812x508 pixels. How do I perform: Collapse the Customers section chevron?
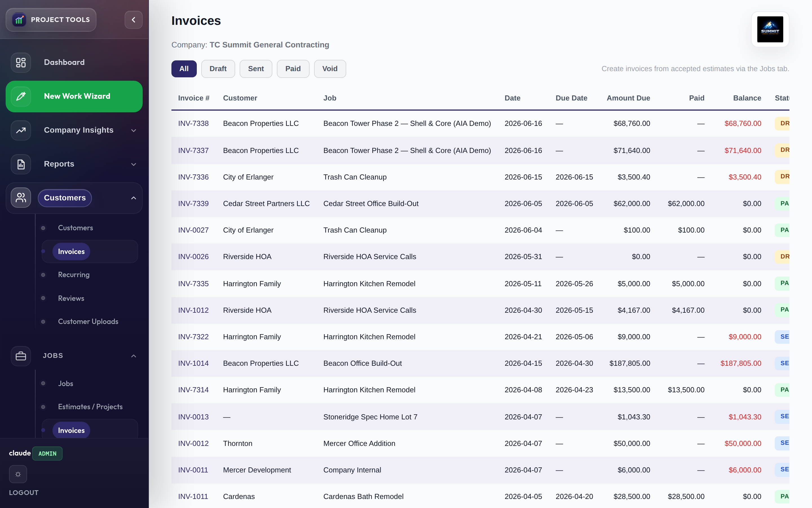coord(134,198)
